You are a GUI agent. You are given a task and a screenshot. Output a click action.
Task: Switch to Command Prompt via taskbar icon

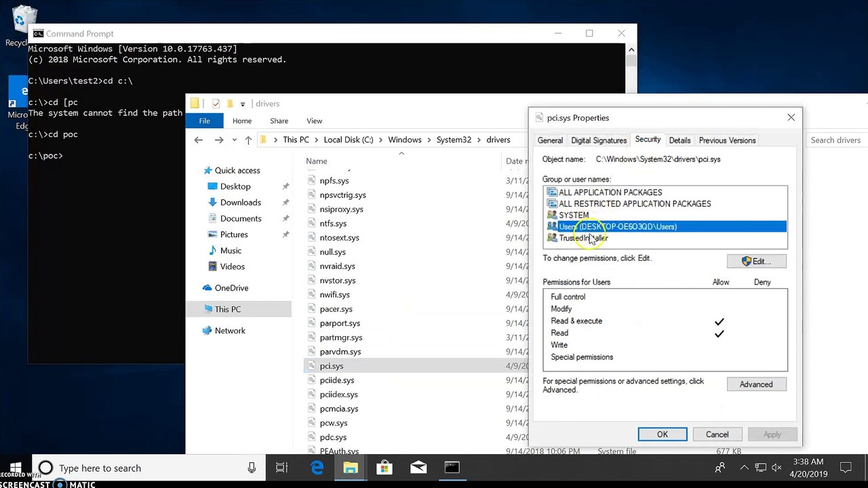coord(452,468)
